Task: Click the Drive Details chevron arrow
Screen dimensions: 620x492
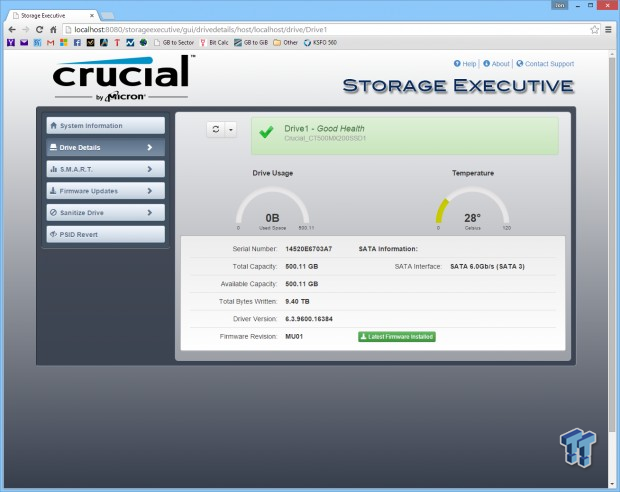Action: [x=149, y=147]
